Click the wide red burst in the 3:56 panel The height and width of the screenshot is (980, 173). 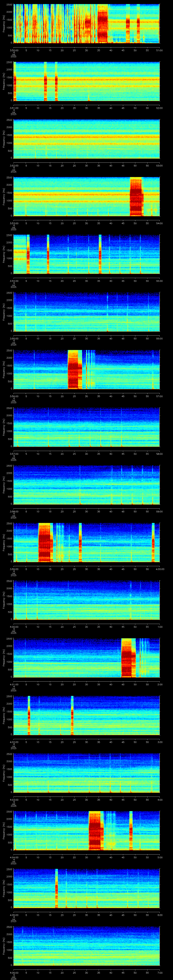click(75, 369)
